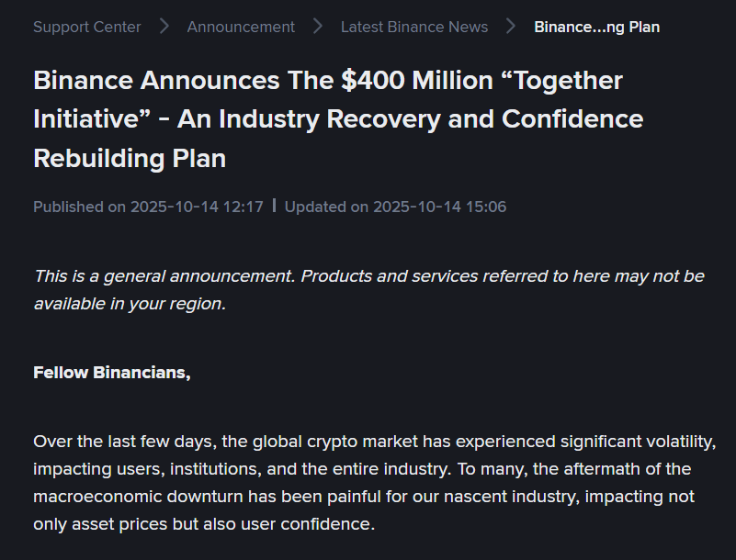Click the '$400 Million' text in headline

pos(414,80)
